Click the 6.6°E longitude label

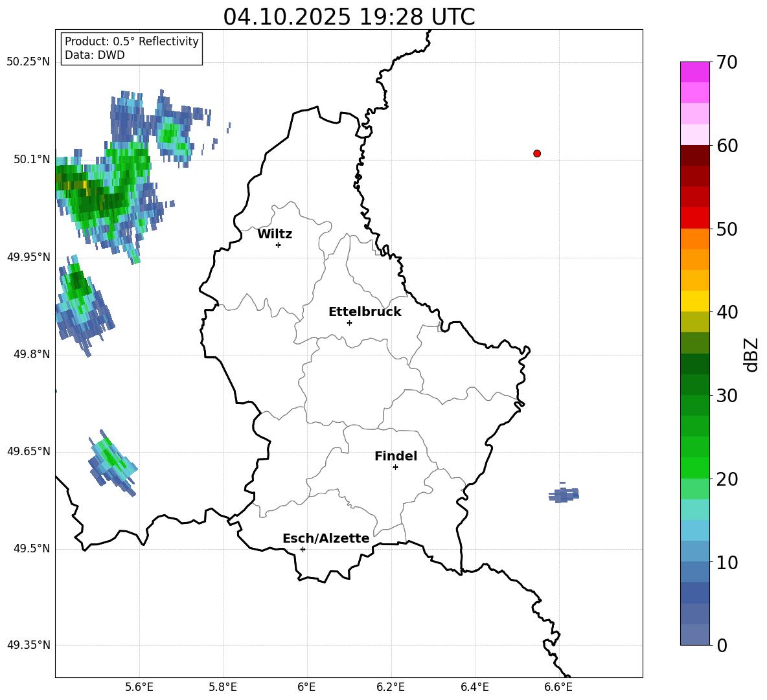pos(558,687)
